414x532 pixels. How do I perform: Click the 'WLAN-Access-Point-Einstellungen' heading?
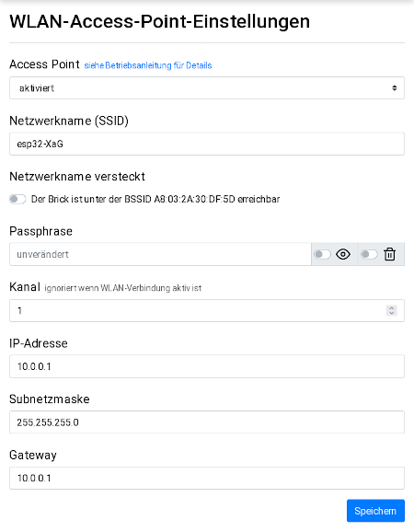pyautogui.click(x=160, y=21)
